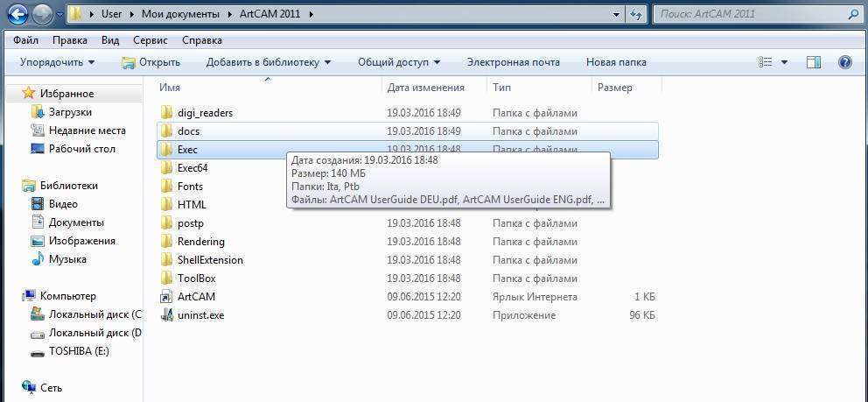This screenshot has width=868, height=402.
Task: Click the Новая папка button
Action: pos(616,62)
